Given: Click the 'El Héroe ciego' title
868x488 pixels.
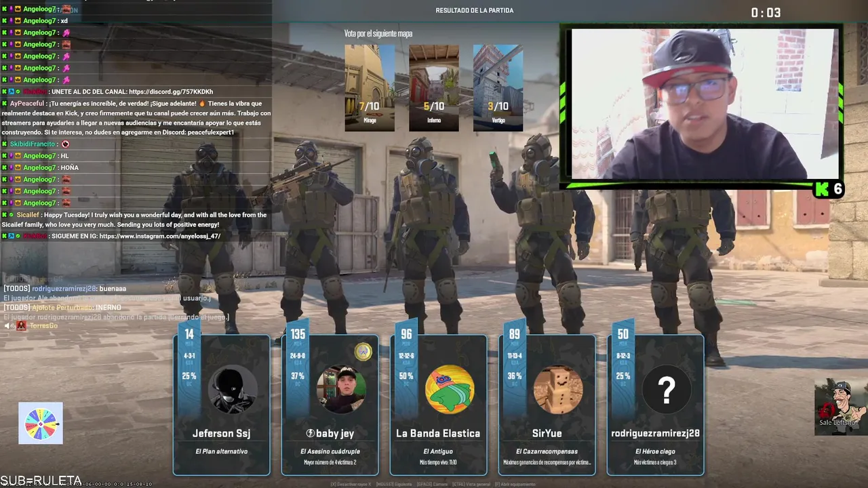Looking at the screenshot, I should coord(655,451).
